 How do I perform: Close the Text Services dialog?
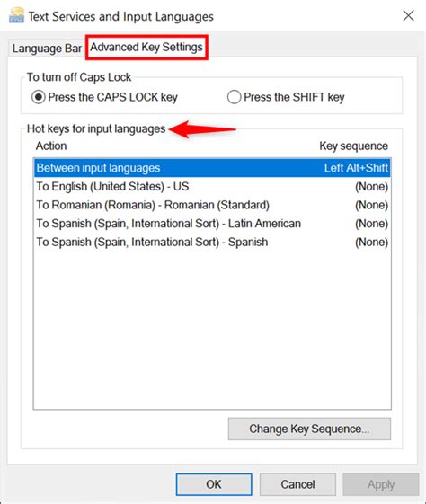[408, 15]
